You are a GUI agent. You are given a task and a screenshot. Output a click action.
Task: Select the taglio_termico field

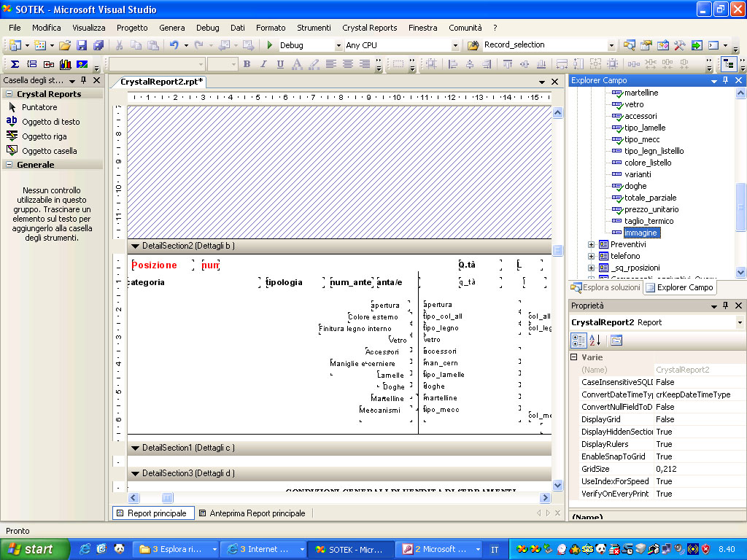click(x=649, y=221)
